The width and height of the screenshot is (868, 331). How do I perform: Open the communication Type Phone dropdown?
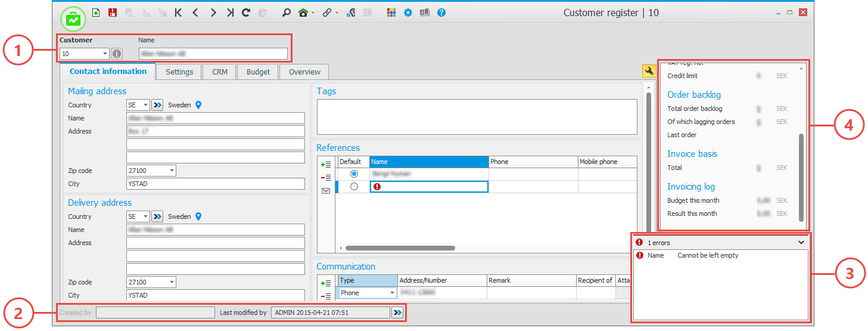coord(392,293)
